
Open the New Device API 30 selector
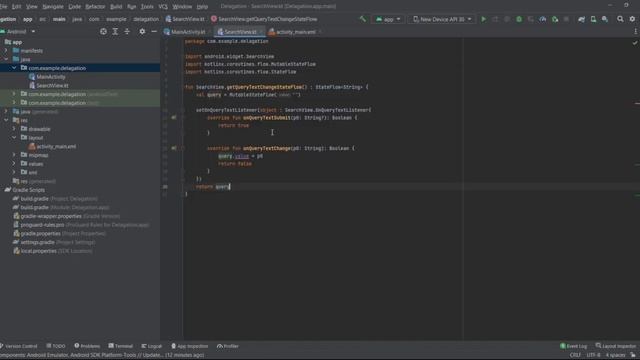pos(442,19)
